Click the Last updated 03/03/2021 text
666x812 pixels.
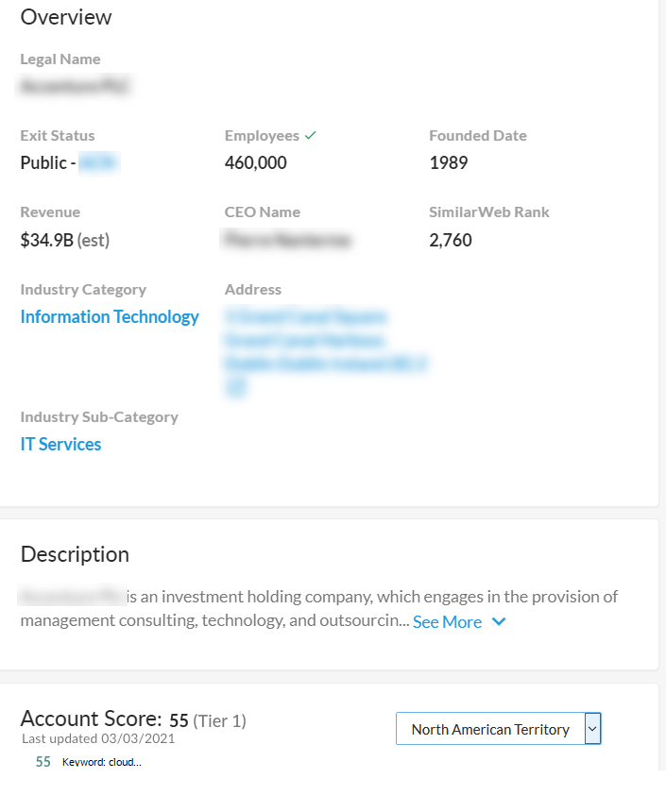97,738
